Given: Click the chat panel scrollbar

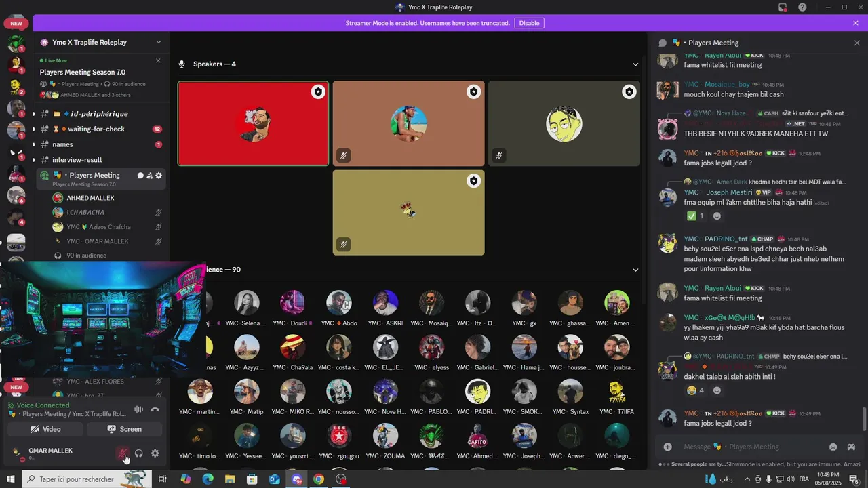Looking at the screenshot, I should pos(863,418).
